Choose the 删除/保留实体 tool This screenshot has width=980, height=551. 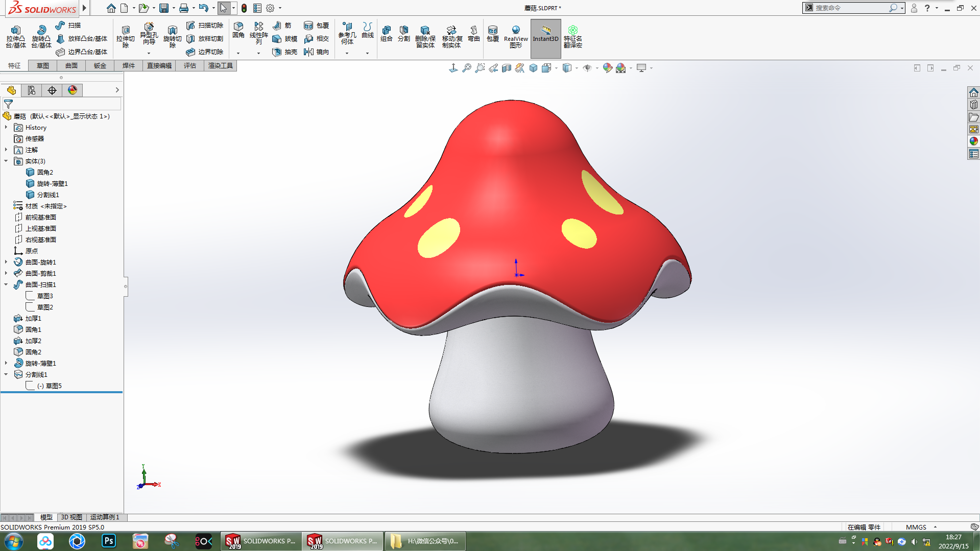[425, 37]
